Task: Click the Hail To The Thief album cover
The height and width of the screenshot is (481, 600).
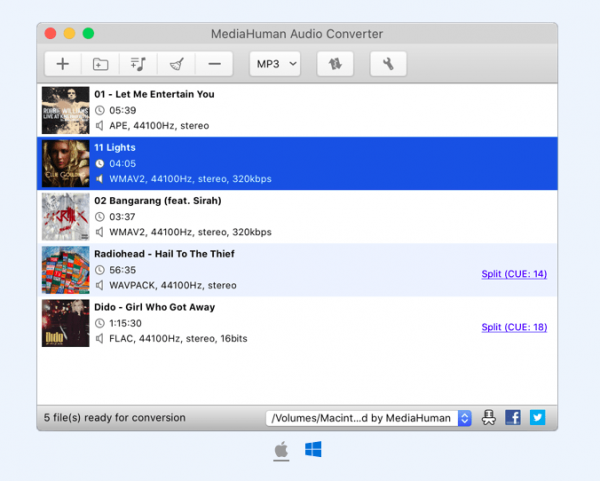Action: click(65, 270)
